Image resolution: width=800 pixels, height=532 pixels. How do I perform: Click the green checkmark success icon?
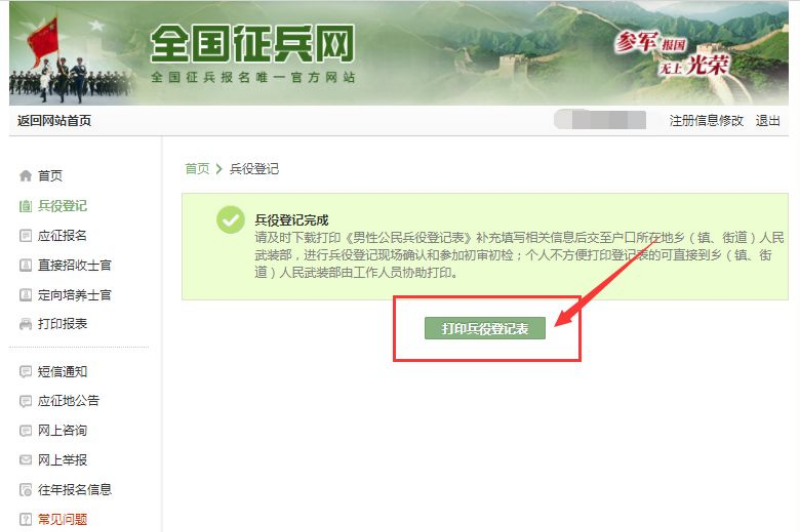[231, 220]
